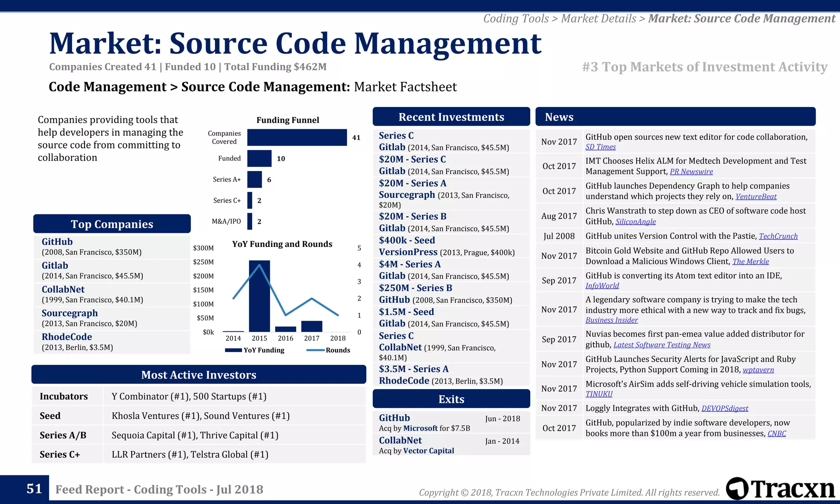This screenshot has height=504, width=840.
Task: Click the CNBC news link
Action: tap(776, 434)
